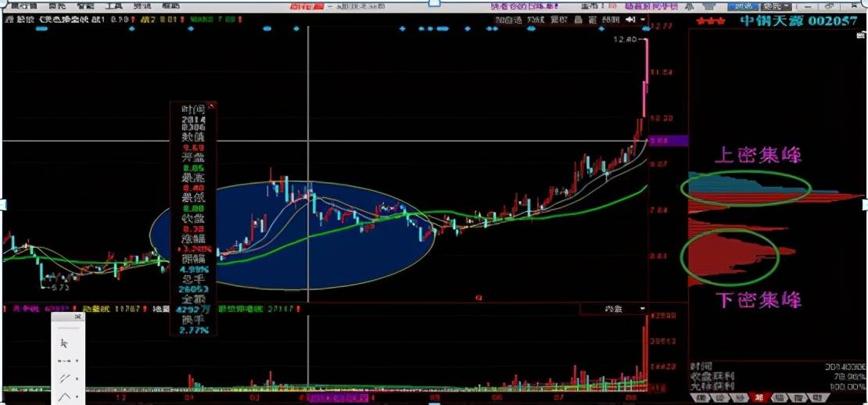
Task: Click the second header toolbar text button
Action: click(x=536, y=20)
